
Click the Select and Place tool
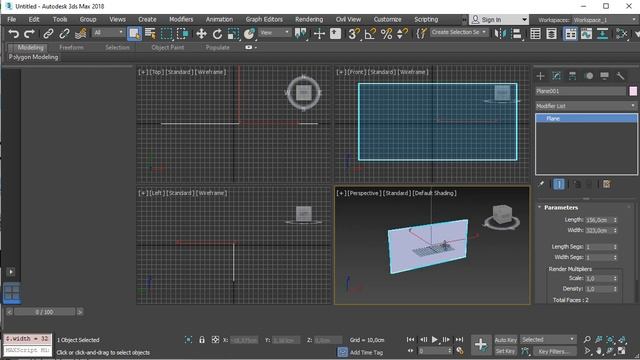pos(249,33)
